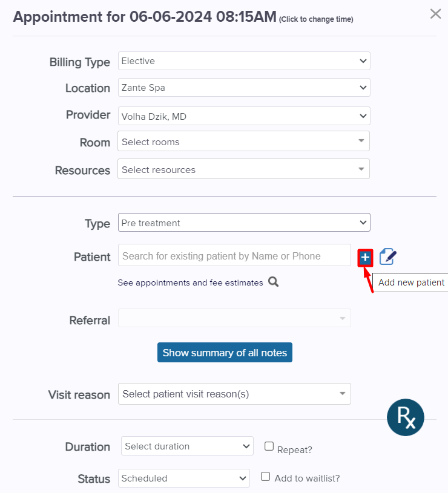
Task: Open the Select rooms dropdown
Action: [x=243, y=141]
